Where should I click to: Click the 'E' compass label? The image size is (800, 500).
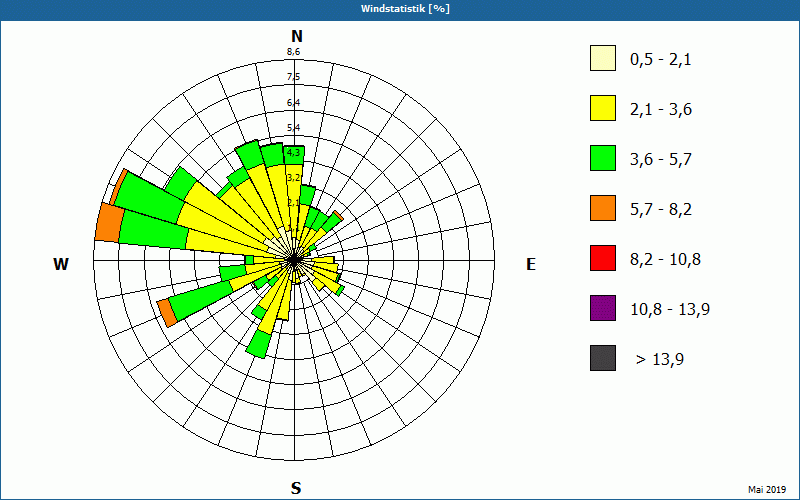pos(531,264)
